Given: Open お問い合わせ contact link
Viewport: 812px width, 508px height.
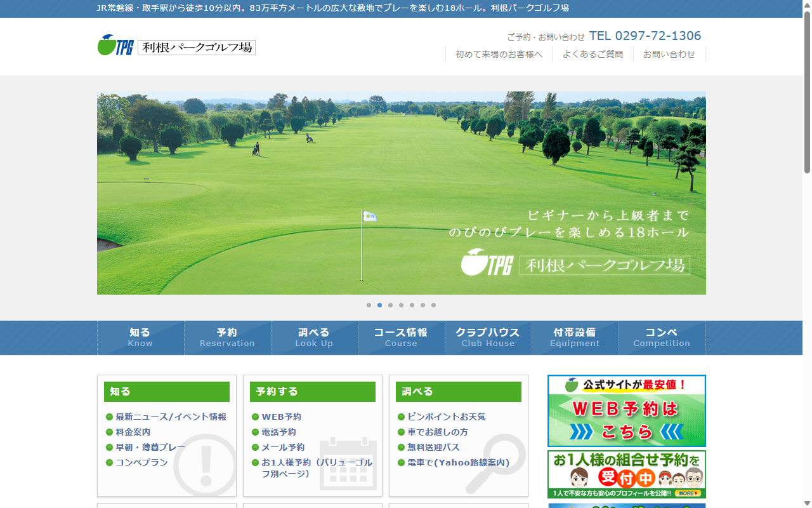Looking at the screenshot, I should (669, 55).
